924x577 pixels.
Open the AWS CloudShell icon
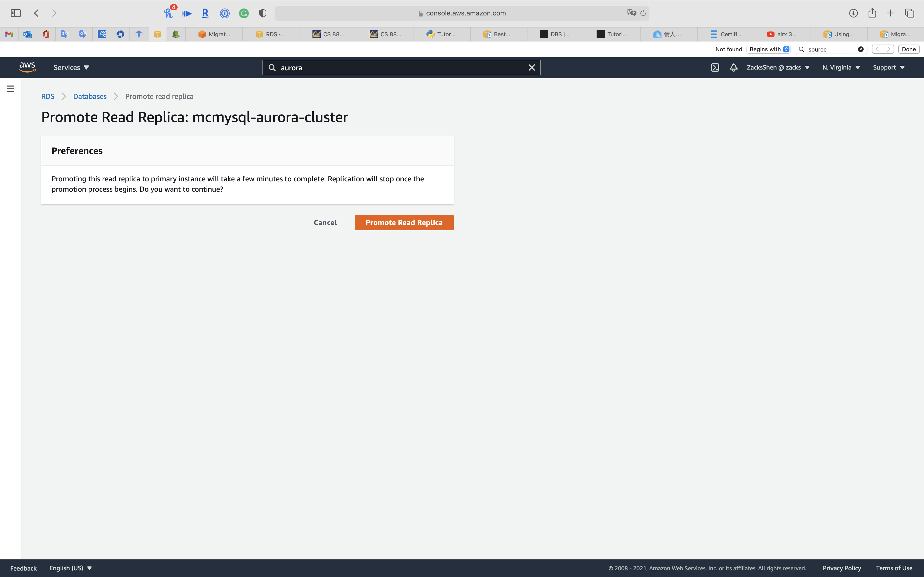[x=715, y=67]
